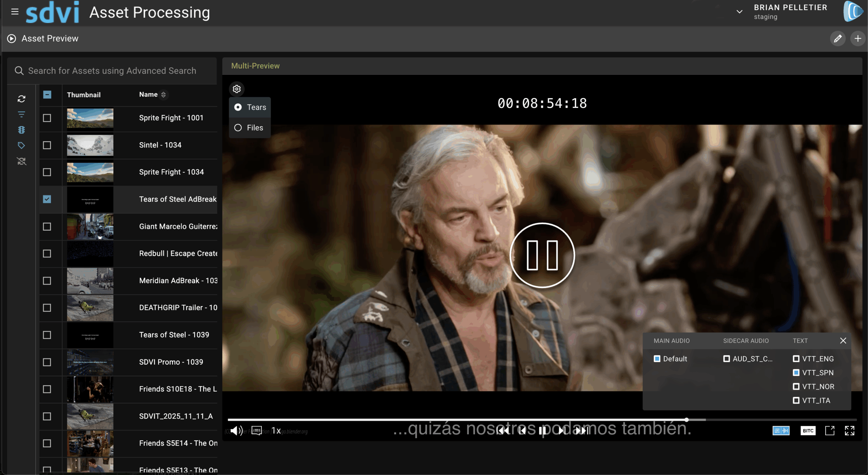868x475 pixels.
Task: Open the filter icon in sidebar
Action: 21,115
